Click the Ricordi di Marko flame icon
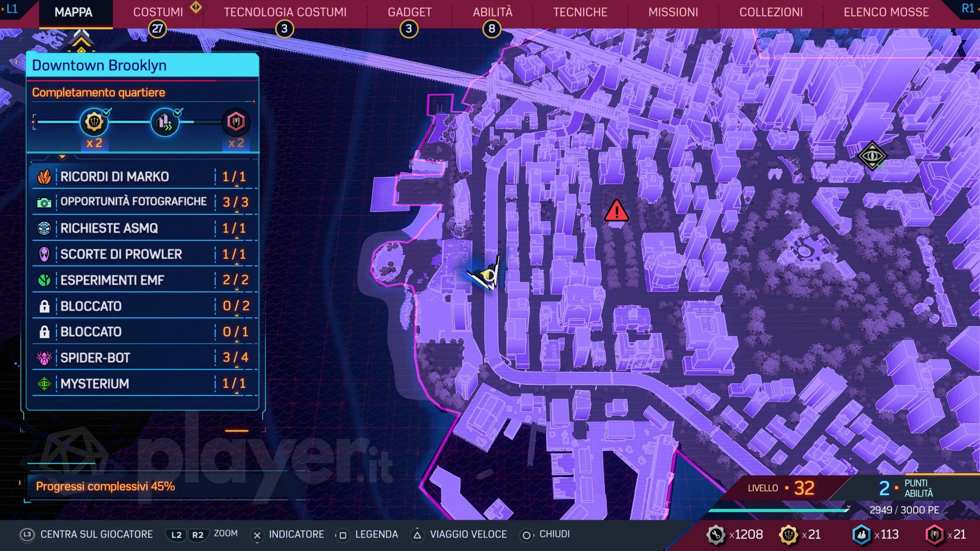This screenshot has height=551, width=980. 44,177
